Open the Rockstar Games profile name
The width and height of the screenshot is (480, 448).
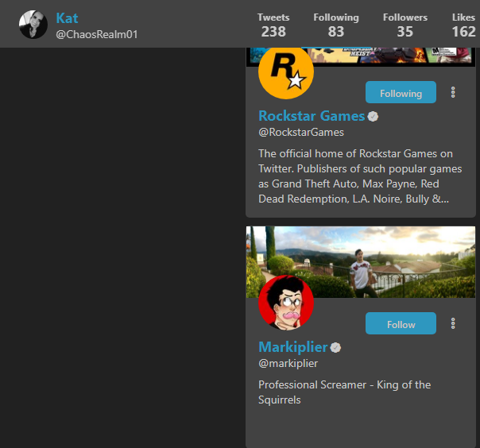[x=312, y=116]
